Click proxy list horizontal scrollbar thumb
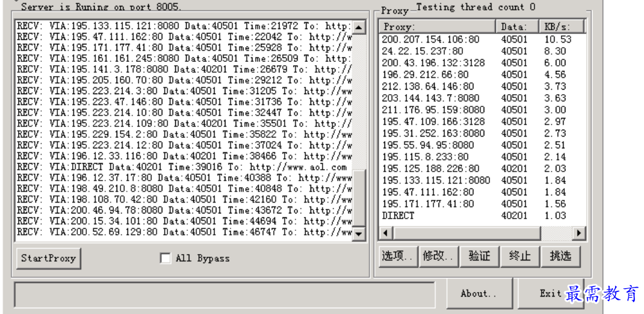644x314 pixels. (466, 233)
